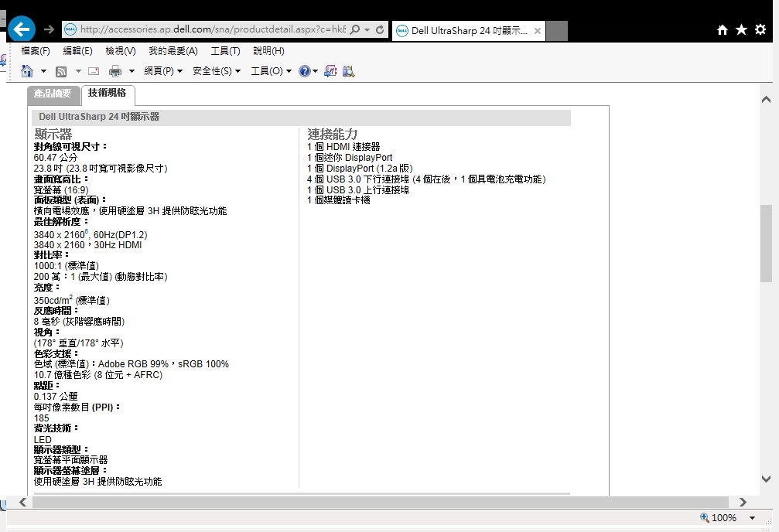This screenshot has height=532, width=779.
Task: Open the 說明(H) menu
Action: coord(268,51)
